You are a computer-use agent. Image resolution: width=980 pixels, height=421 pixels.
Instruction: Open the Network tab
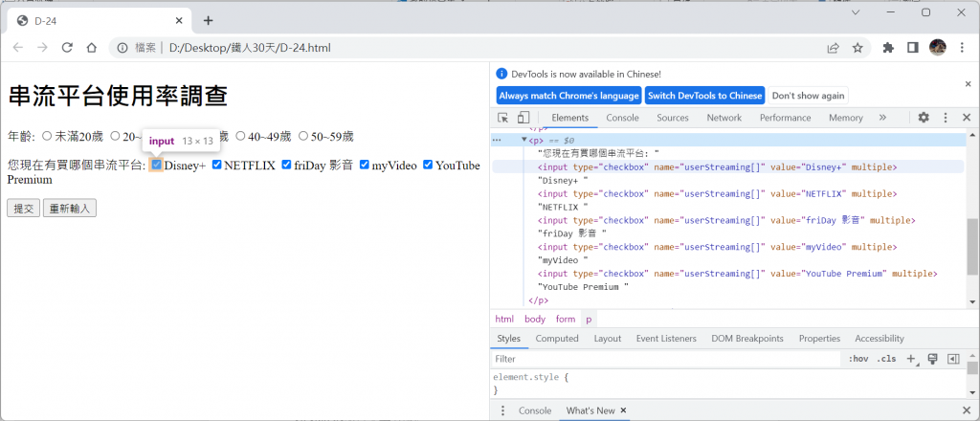pos(724,118)
